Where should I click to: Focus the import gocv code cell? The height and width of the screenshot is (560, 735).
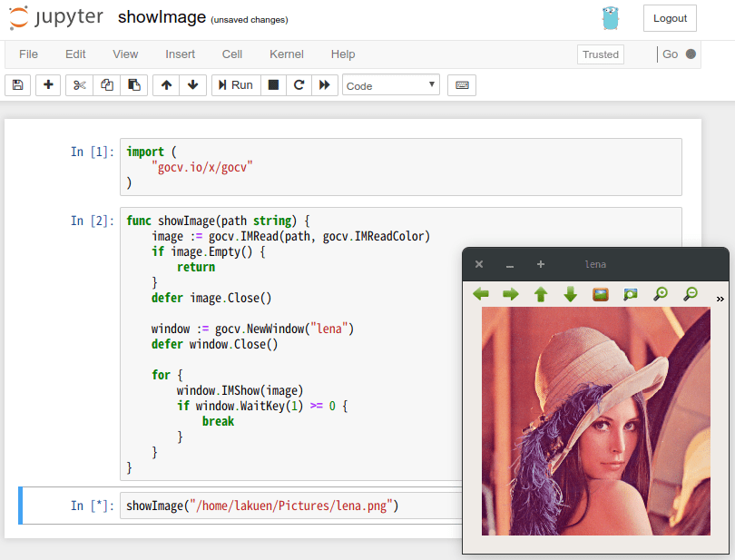coord(401,167)
